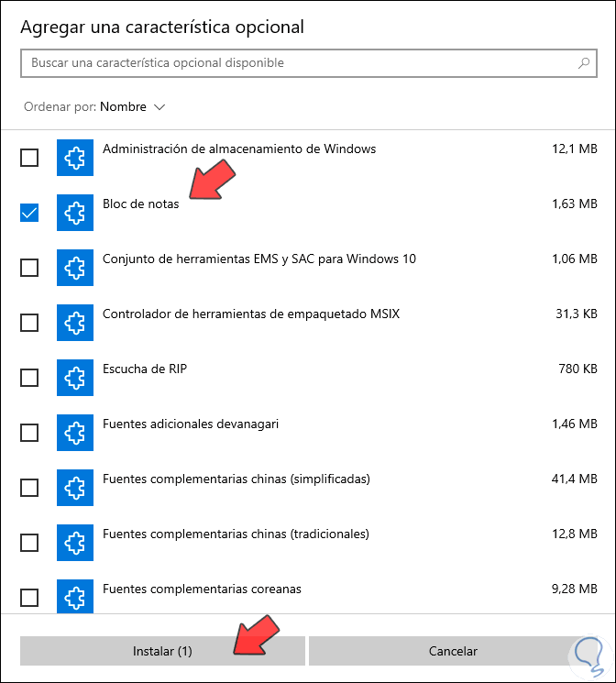The height and width of the screenshot is (683, 616).
Task: Open the Ordenar por Nombre dropdown
Action: click(x=94, y=106)
